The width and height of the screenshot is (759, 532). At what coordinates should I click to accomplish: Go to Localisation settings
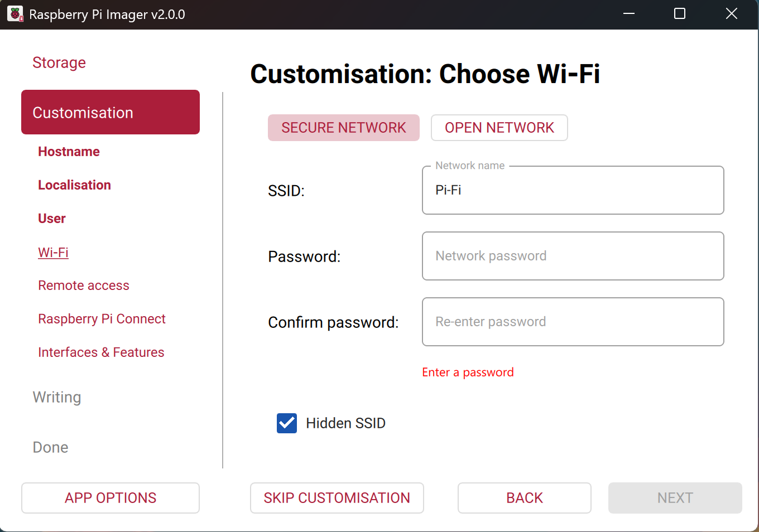74,185
